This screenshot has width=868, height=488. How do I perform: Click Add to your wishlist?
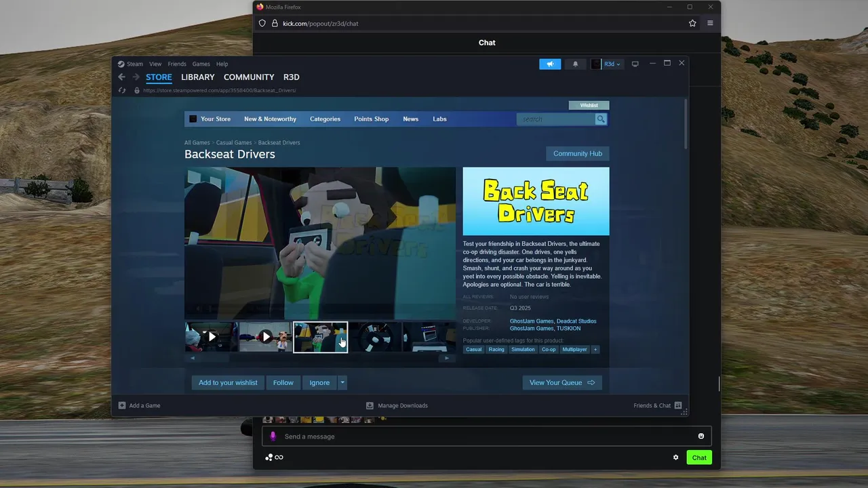(x=228, y=383)
